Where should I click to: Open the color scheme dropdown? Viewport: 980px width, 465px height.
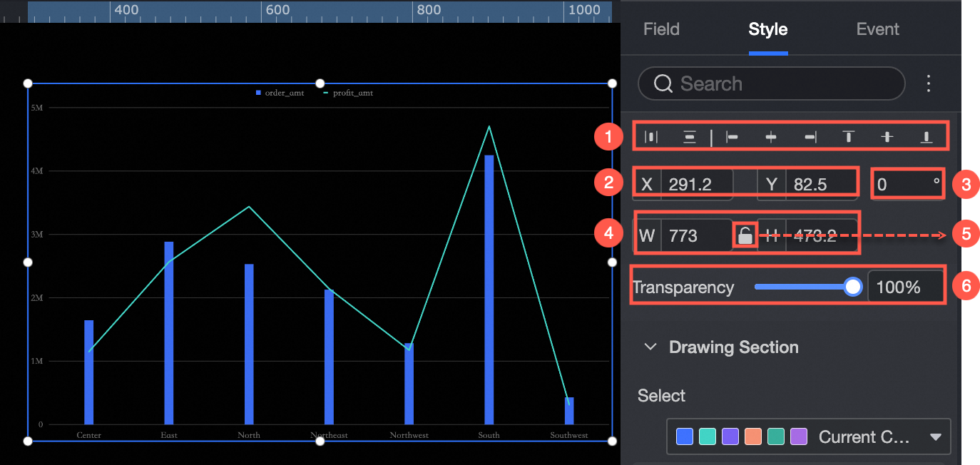pos(809,436)
